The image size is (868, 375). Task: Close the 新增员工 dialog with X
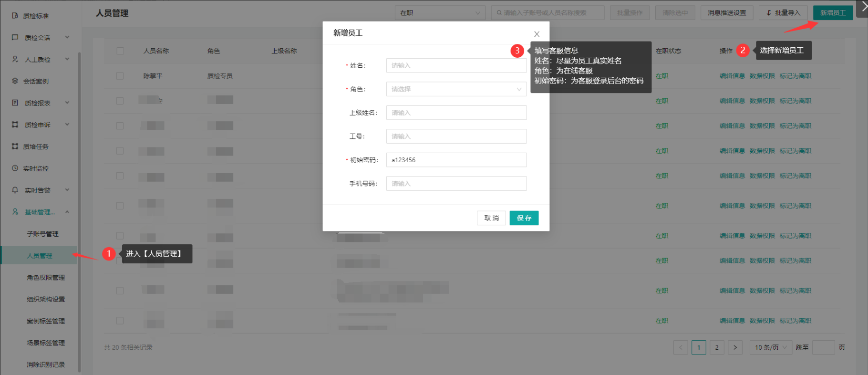click(x=537, y=34)
